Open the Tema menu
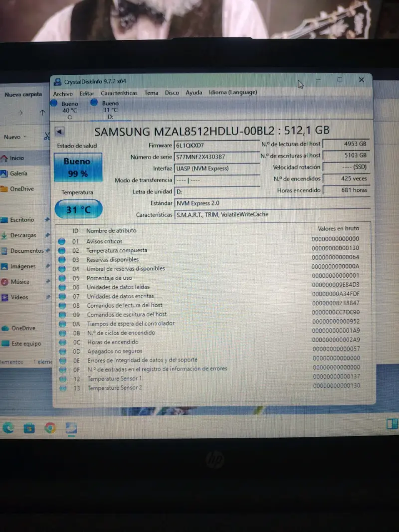The height and width of the screenshot is (532, 399). click(151, 93)
